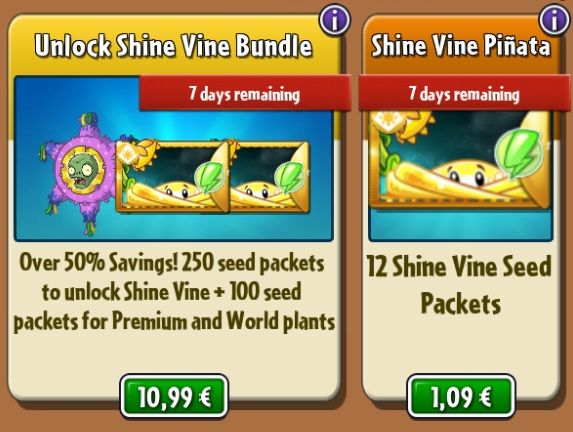The width and height of the screenshot is (573, 432).
Task: Select second Shine Vine seed packet in bundle
Action: tap(270, 177)
